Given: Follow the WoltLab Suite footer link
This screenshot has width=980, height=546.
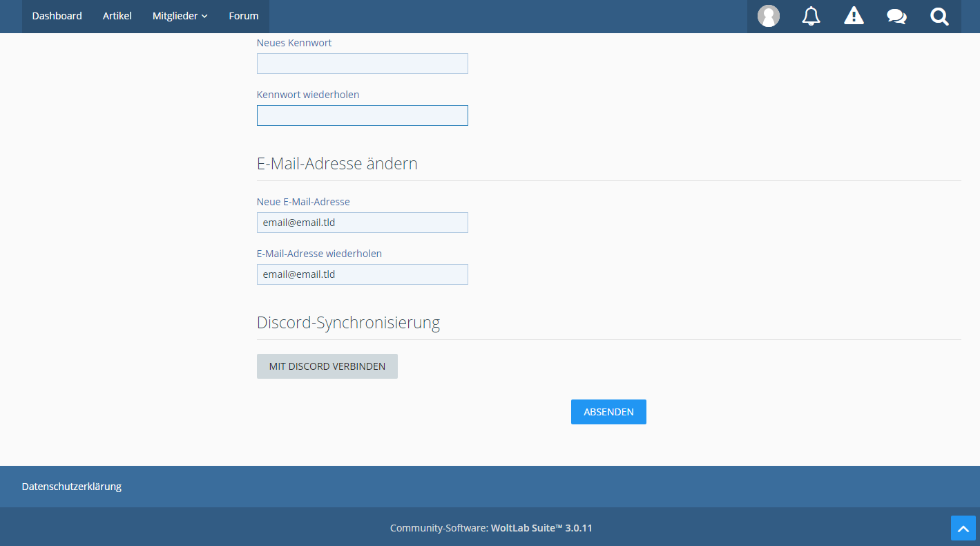Looking at the screenshot, I should tap(541, 528).
